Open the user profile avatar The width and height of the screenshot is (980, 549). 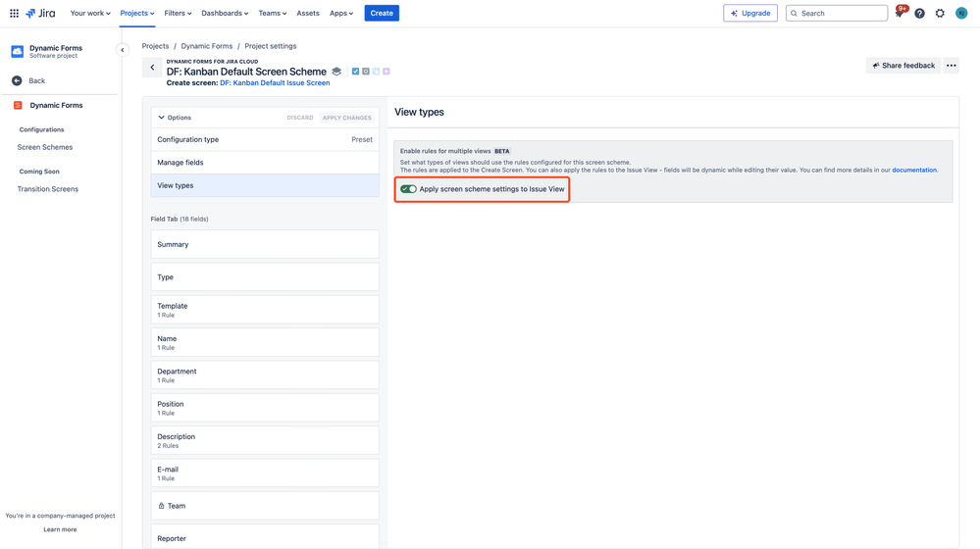pyautogui.click(x=961, y=13)
